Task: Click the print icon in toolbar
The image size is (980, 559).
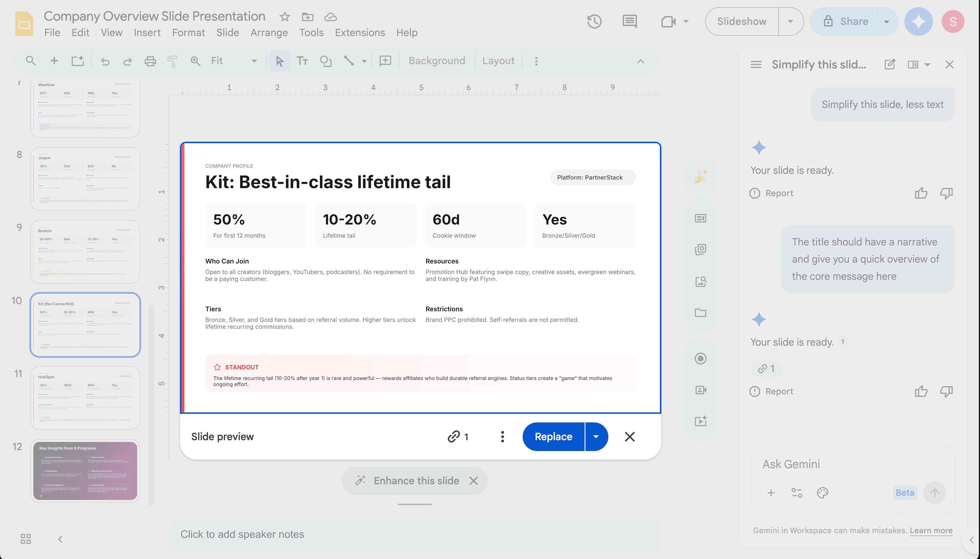Action: 150,61
